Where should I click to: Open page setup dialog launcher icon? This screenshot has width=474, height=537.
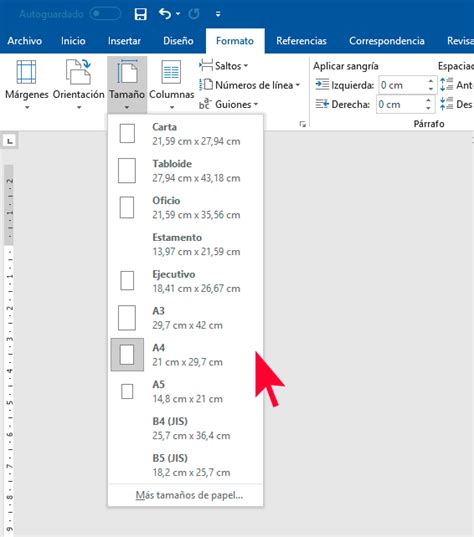coord(302,124)
